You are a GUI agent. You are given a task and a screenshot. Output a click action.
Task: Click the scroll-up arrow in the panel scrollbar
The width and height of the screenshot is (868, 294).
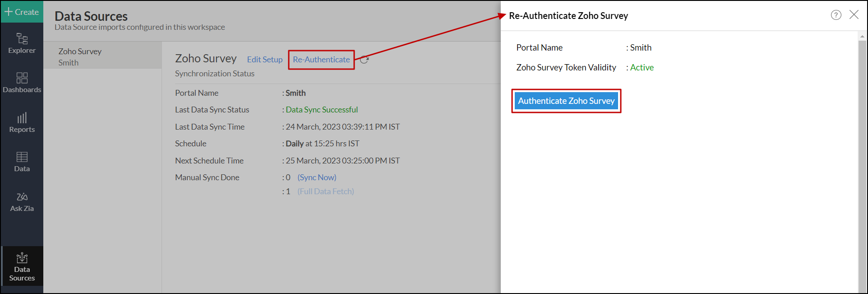(x=863, y=36)
